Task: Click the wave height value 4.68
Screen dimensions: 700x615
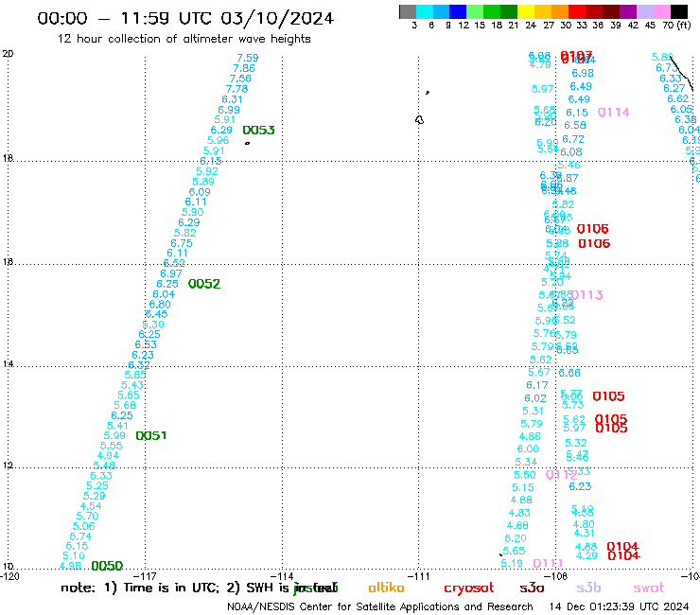Action: pos(517,526)
